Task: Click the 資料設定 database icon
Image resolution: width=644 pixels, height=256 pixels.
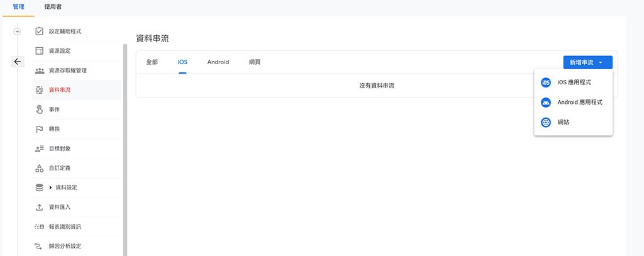Action: point(40,187)
